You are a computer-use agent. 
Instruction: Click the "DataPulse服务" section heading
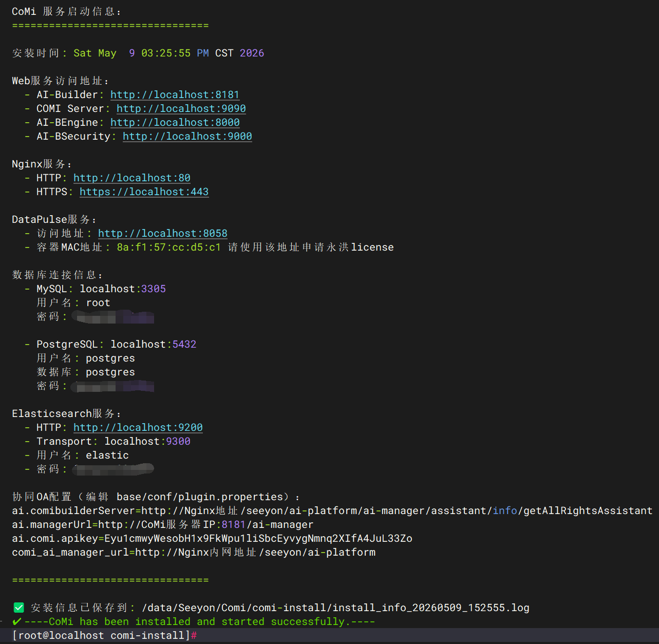click(x=51, y=219)
